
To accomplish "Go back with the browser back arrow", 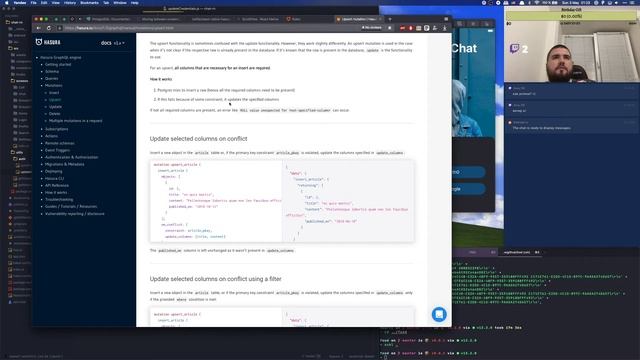I will (x=39, y=28).
